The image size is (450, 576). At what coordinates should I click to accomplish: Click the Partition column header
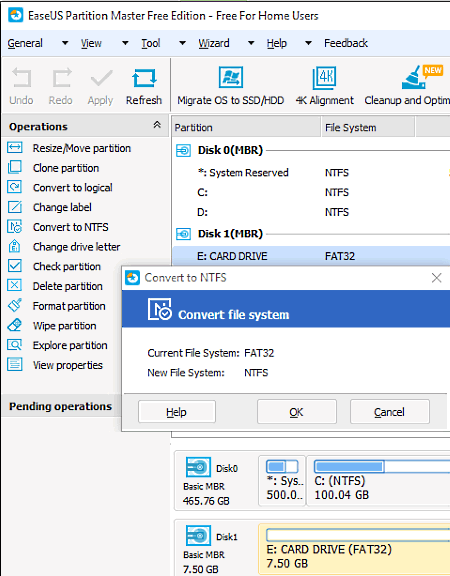(246, 127)
